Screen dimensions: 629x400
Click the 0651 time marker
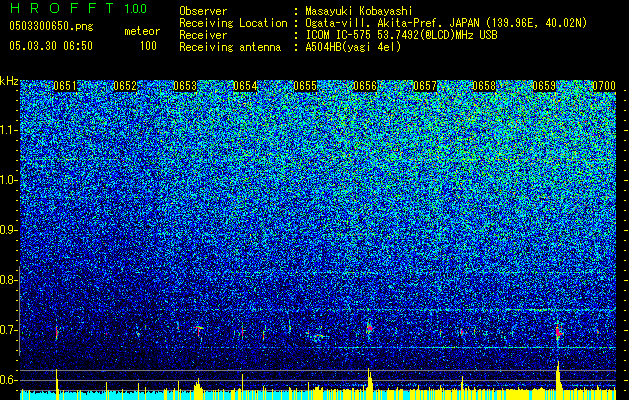[x=65, y=86]
